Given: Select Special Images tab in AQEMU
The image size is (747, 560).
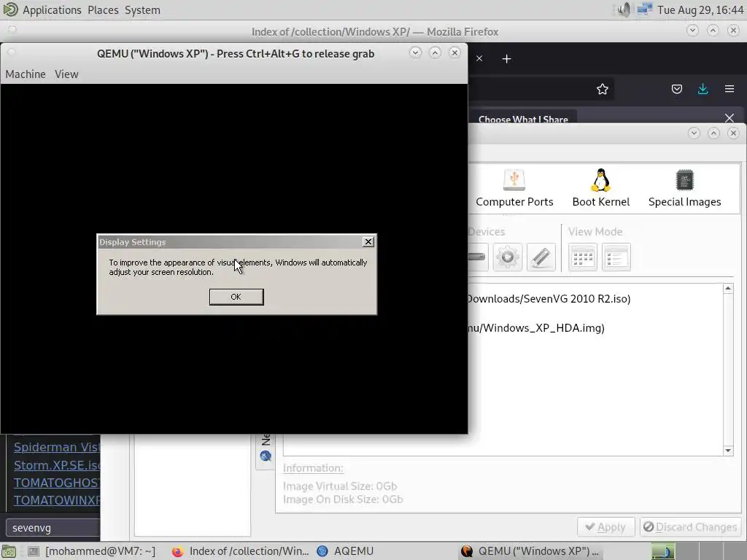Looking at the screenshot, I should point(684,189).
